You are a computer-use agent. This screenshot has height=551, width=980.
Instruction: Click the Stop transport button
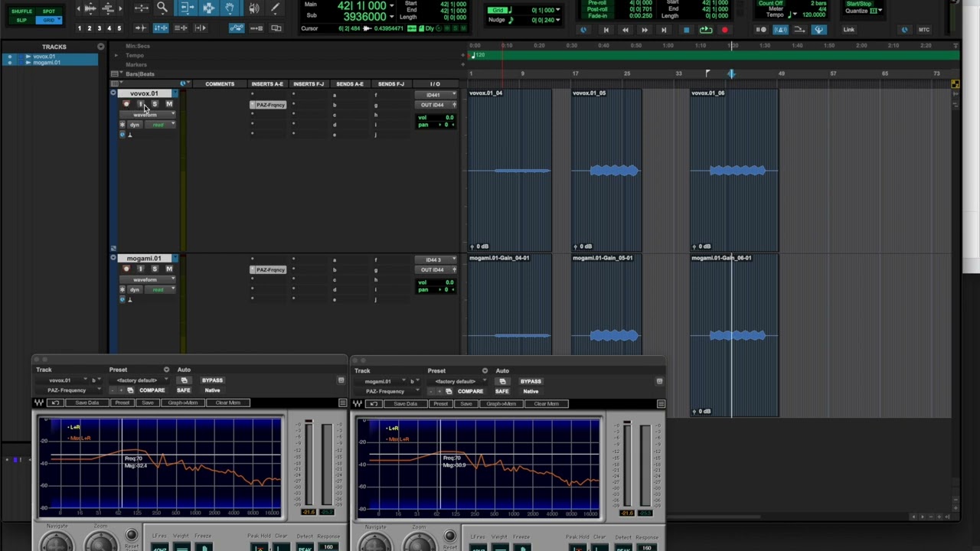(x=686, y=30)
